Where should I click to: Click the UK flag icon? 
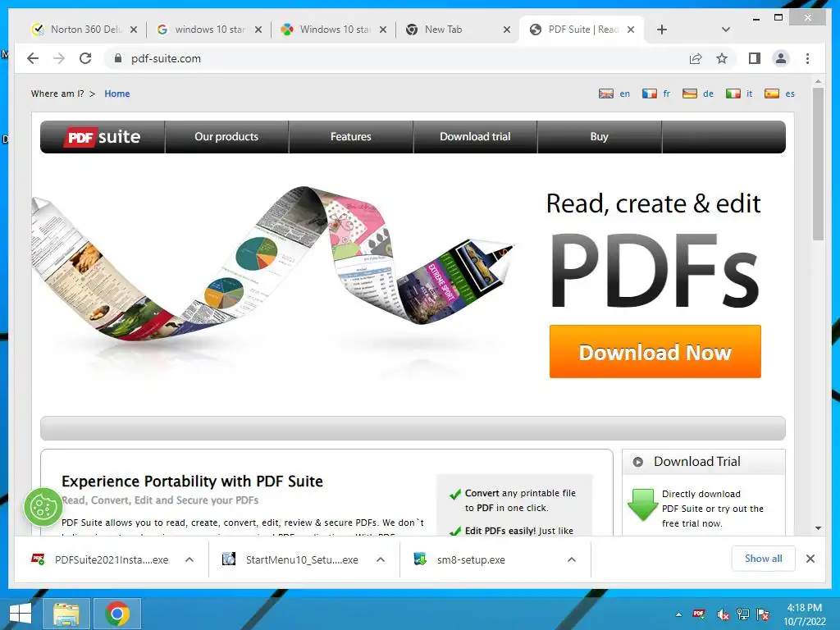point(606,94)
